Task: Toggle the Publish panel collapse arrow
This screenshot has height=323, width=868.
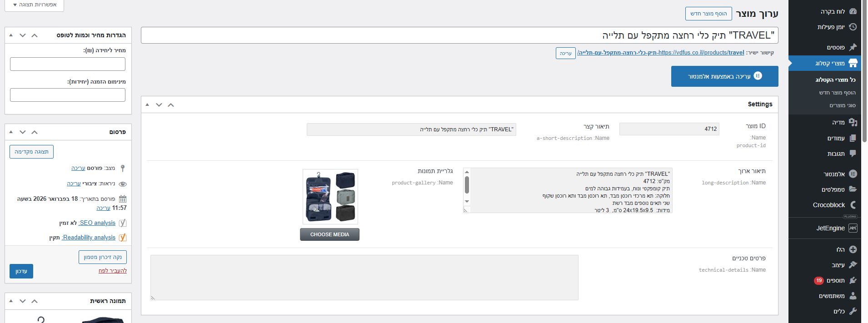Action: tap(11, 132)
